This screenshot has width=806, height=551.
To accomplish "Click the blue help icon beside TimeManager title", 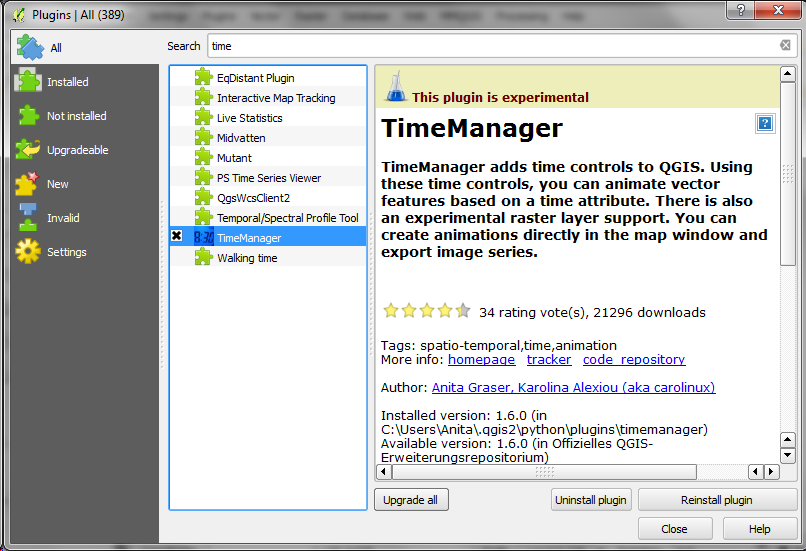I will tap(765, 123).
